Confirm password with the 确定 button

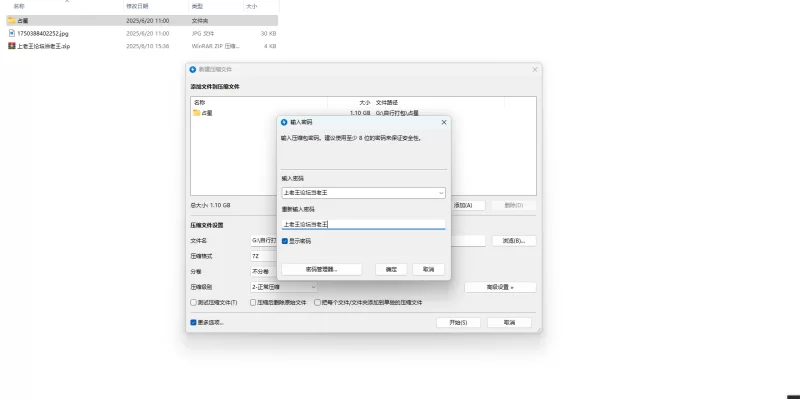391,269
